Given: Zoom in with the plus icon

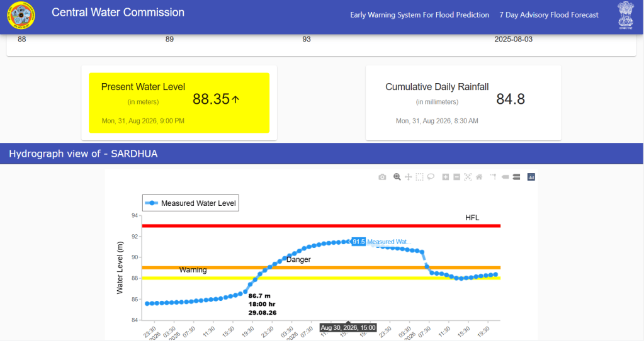Looking at the screenshot, I should coord(445,177).
